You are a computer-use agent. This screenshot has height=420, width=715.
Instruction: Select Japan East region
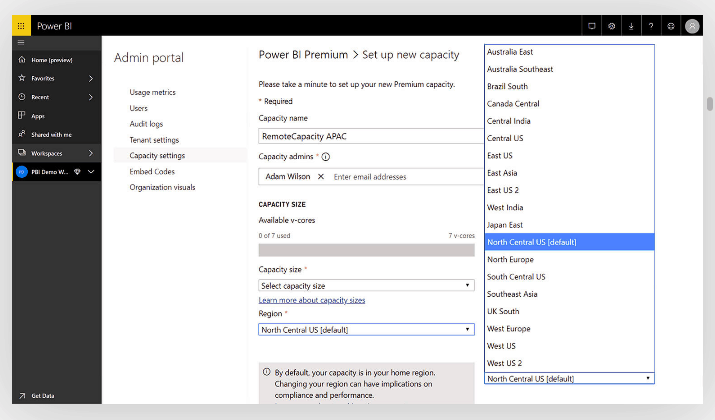[x=569, y=225]
